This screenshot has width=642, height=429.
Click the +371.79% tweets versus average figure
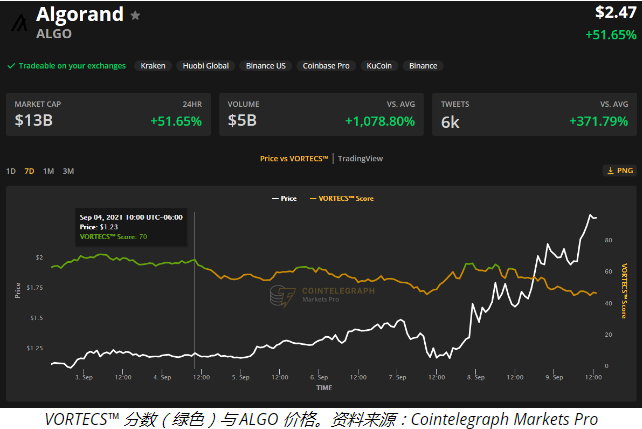[x=599, y=121]
